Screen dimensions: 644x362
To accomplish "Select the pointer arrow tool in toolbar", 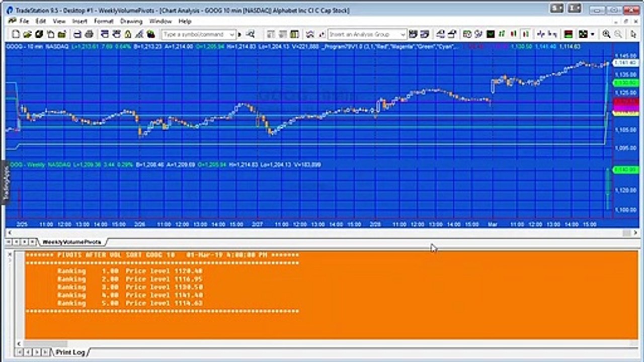I will [633, 34].
